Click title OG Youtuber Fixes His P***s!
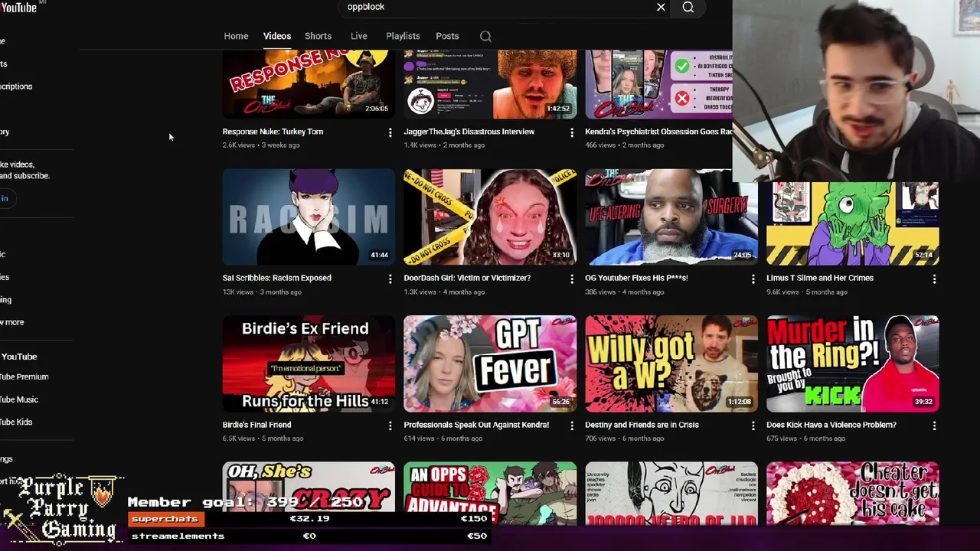This screenshot has width=980, height=551. (x=636, y=278)
